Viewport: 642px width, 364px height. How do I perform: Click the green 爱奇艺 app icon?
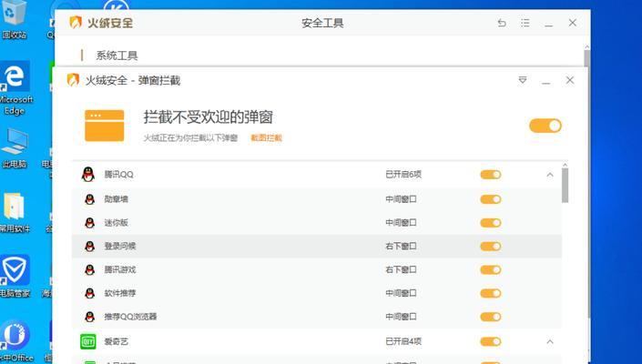[x=88, y=341]
